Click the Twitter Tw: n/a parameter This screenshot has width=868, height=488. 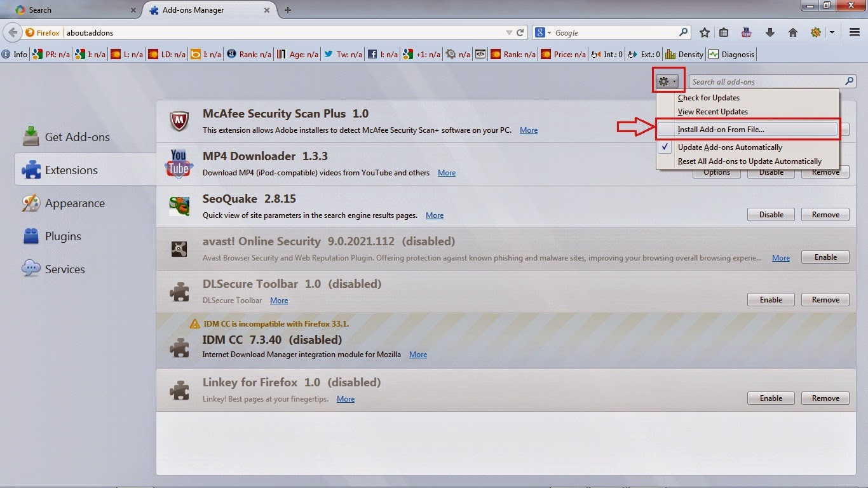343,55
